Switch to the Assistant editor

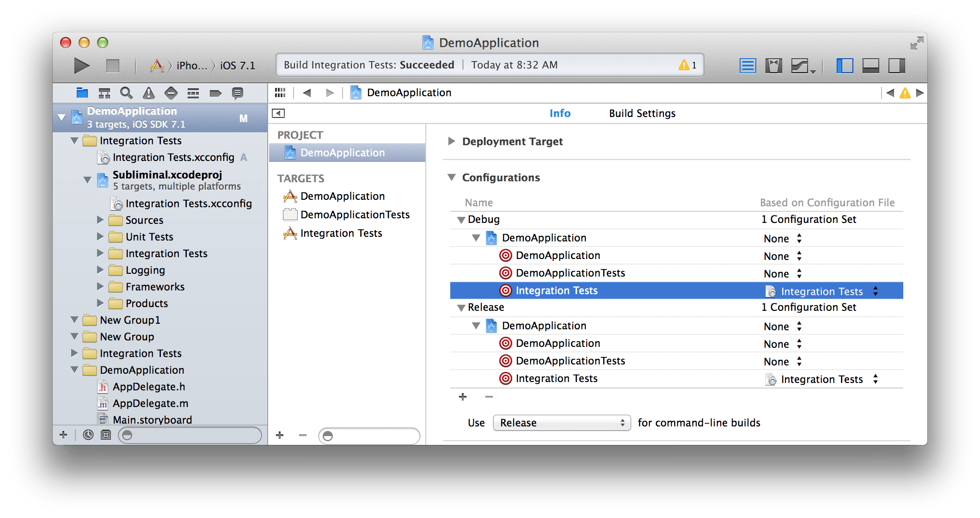point(773,66)
